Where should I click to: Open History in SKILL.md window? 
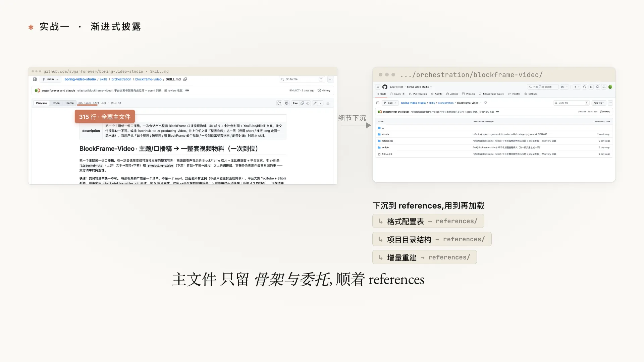point(324,90)
